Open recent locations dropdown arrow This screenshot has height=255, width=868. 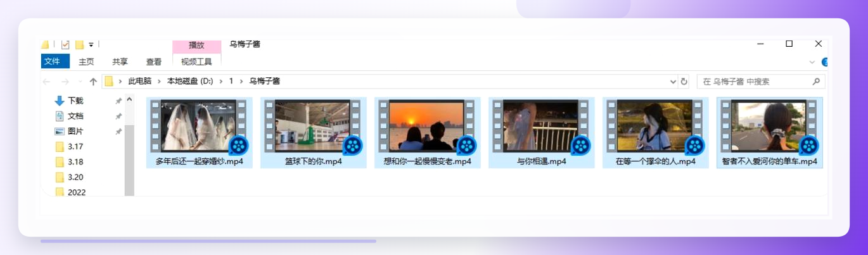point(80,82)
